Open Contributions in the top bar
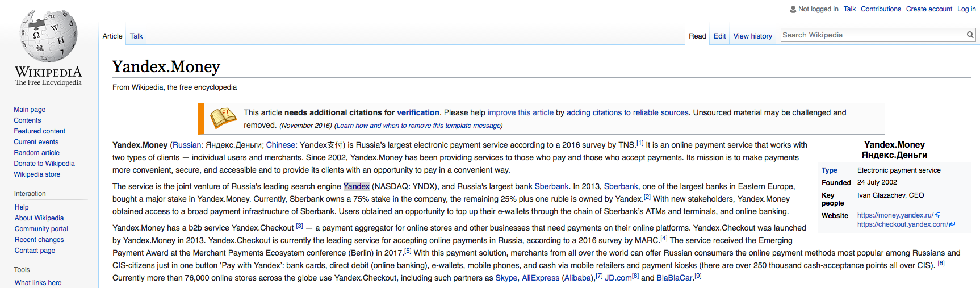The image size is (980, 288). pyautogui.click(x=881, y=9)
